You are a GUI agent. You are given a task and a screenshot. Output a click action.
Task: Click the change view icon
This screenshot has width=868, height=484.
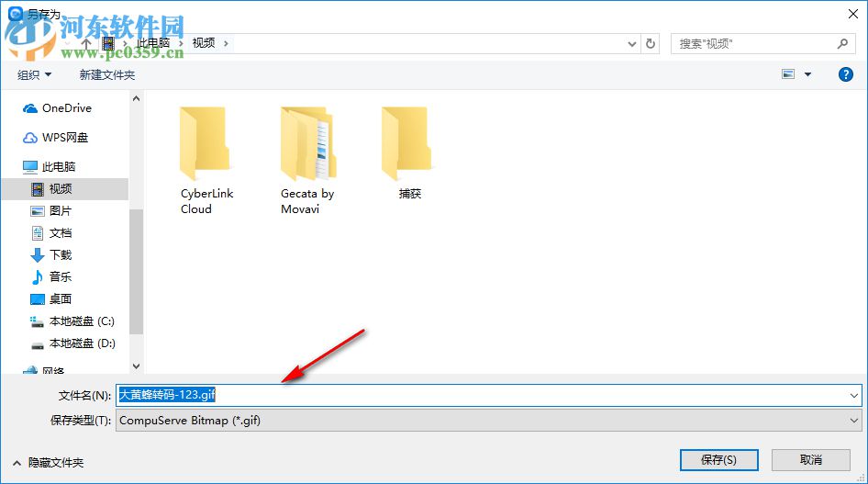point(788,74)
